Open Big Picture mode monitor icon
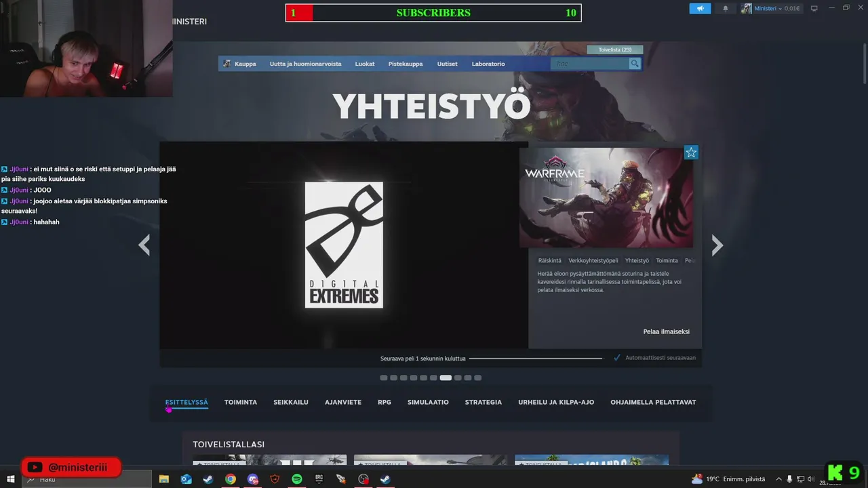Image resolution: width=868 pixels, height=488 pixels. pyautogui.click(x=814, y=9)
